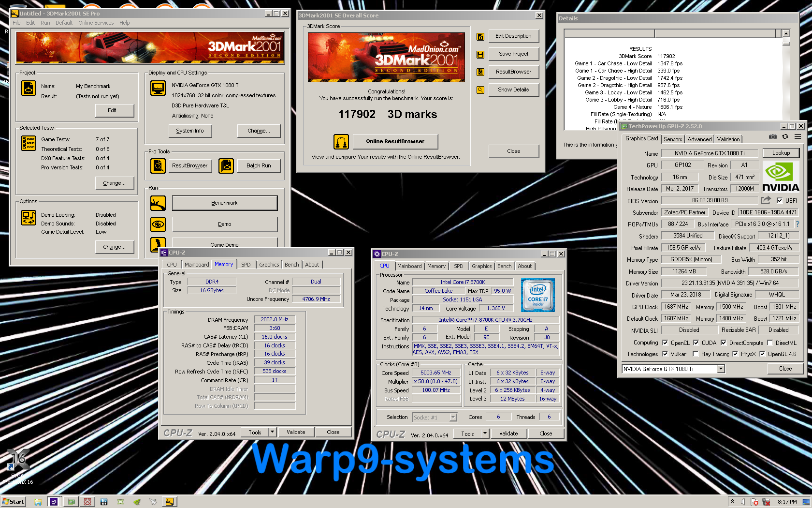Click the Lookup button in GPU-Z
Image resolution: width=812 pixels, height=508 pixels.
[781, 153]
